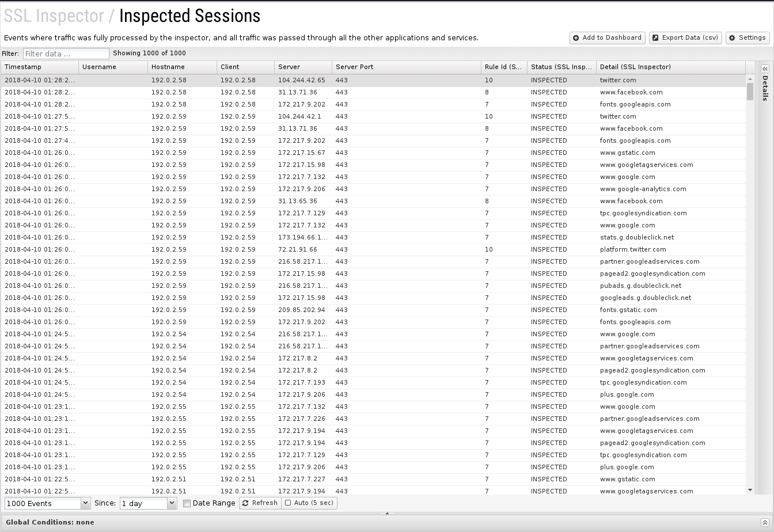Sort by Hostname column header
The height and width of the screenshot is (532, 774).
[182, 67]
